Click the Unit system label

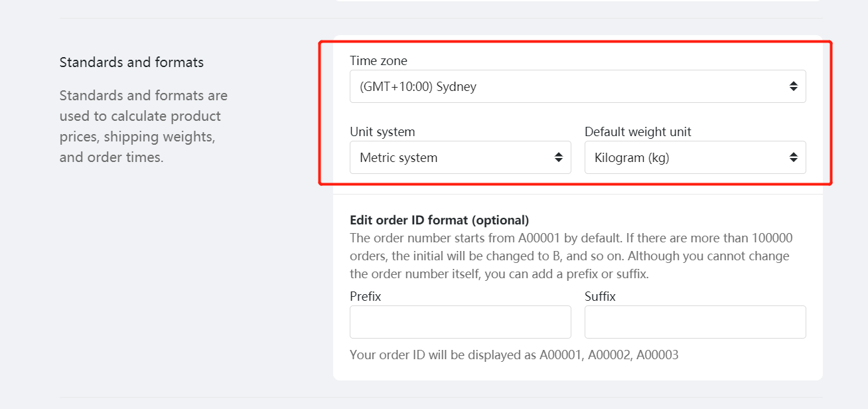(382, 131)
